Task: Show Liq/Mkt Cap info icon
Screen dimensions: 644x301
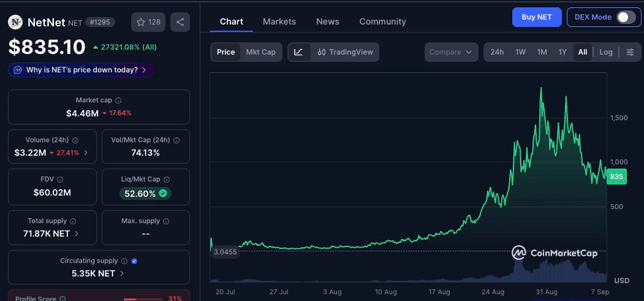Action: (167, 180)
